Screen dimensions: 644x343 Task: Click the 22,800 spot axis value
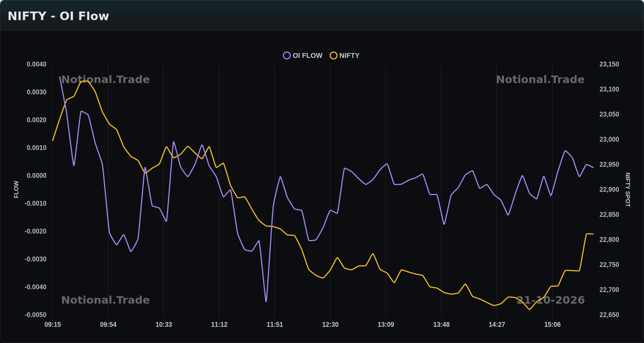click(x=609, y=240)
